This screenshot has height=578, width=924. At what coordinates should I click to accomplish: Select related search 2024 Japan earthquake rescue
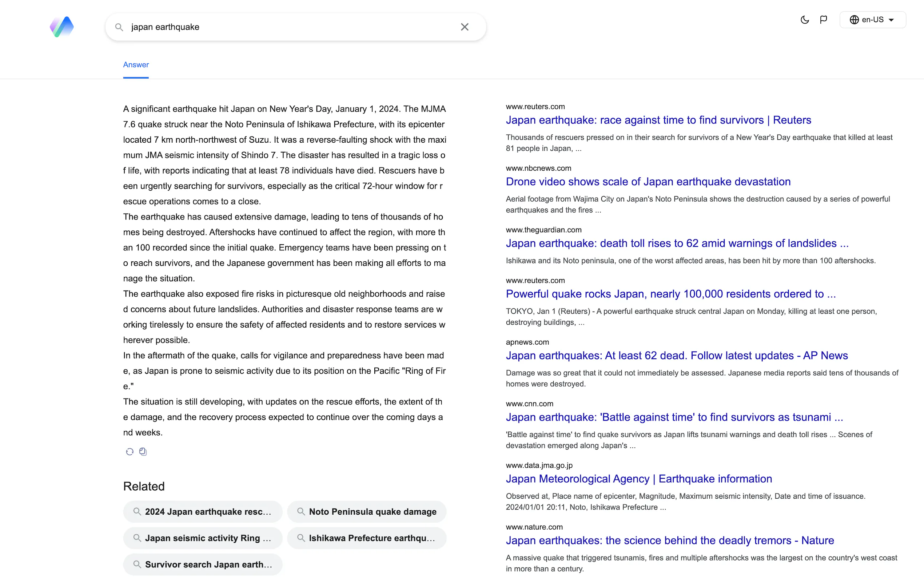coord(203,511)
